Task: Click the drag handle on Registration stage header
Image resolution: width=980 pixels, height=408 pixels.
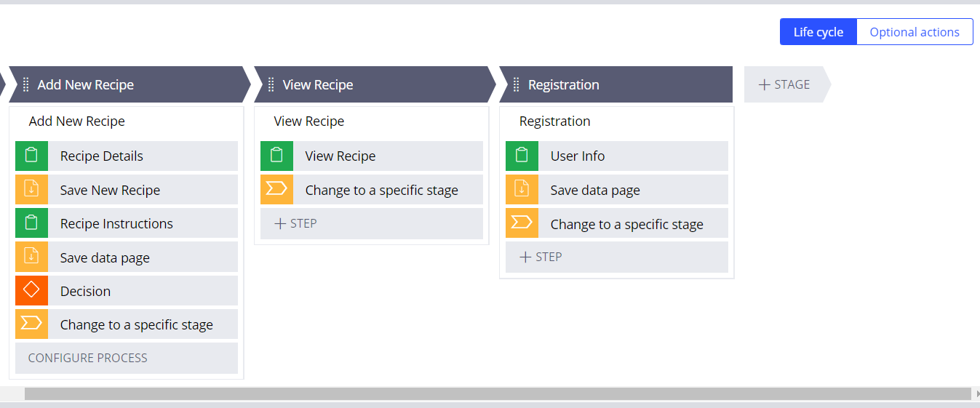Action: 517,84
